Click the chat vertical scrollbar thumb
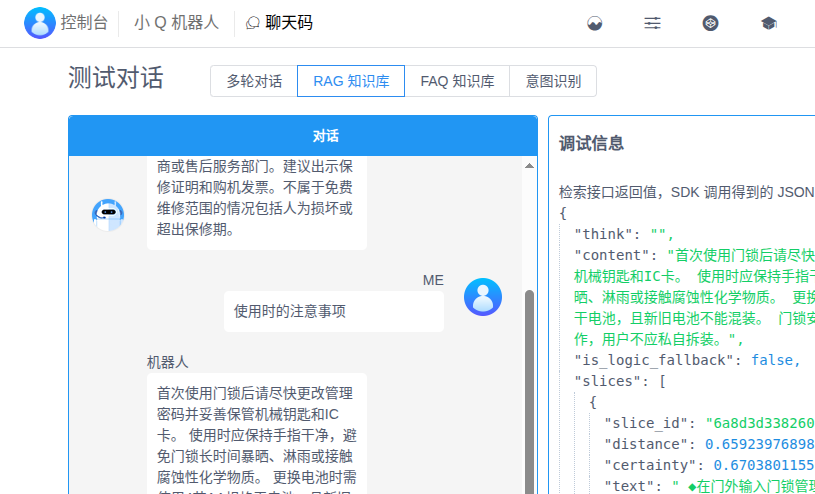The image size is (815, 494). (529, 392)
